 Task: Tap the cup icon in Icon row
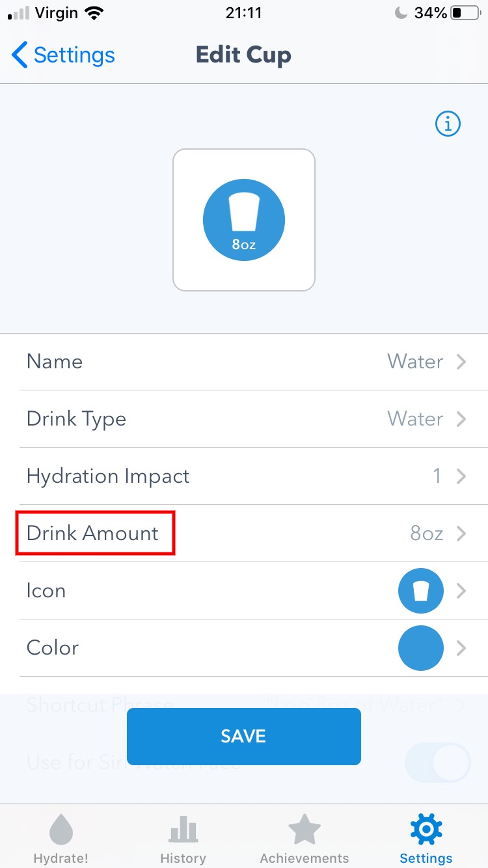420,591
